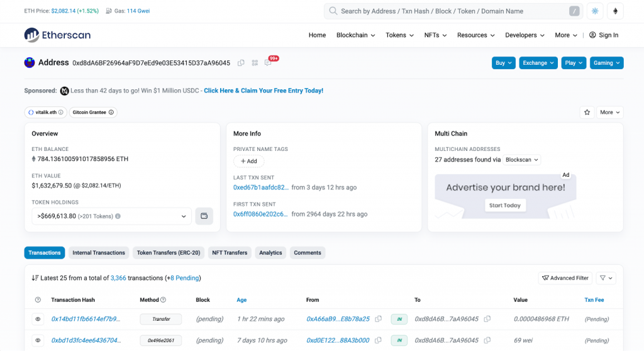The image size is (644, 351).
Task: Click the Method column info icon
Action: tap(163, 300)
